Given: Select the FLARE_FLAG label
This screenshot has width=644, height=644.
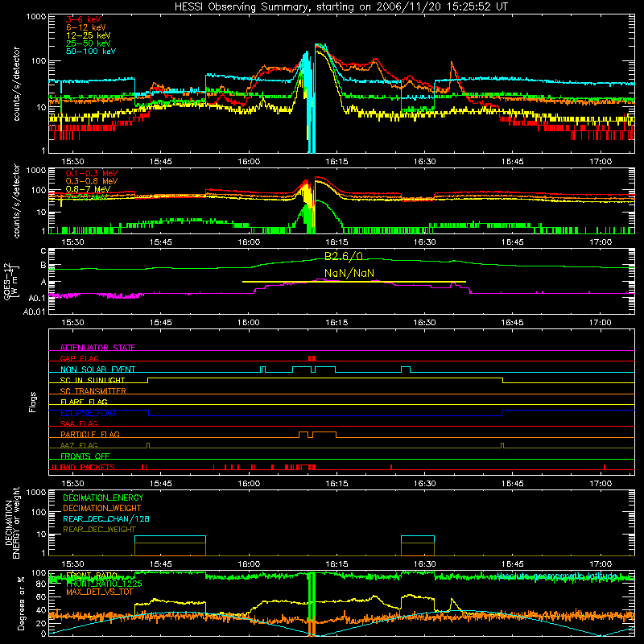Looking at the screenshot, I should [84, 402].
